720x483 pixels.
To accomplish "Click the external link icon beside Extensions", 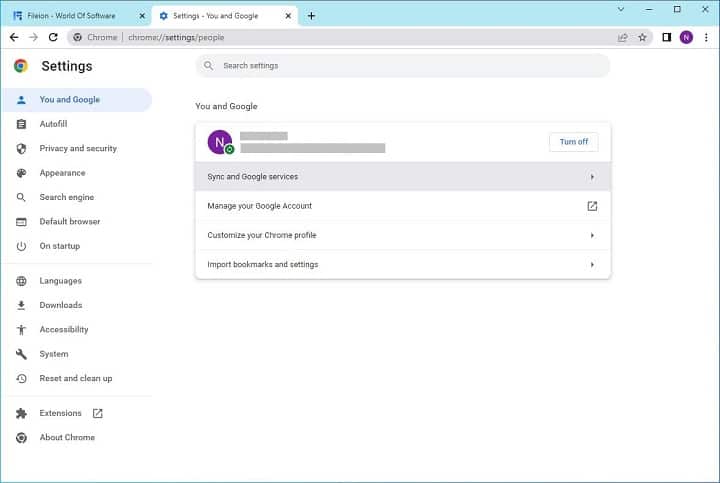I will [97, 413].
